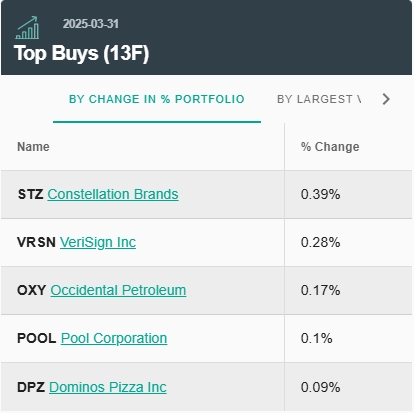Switch to the By Largest tab
Viewport: 414px width, 413px height.
click(319, 99)
